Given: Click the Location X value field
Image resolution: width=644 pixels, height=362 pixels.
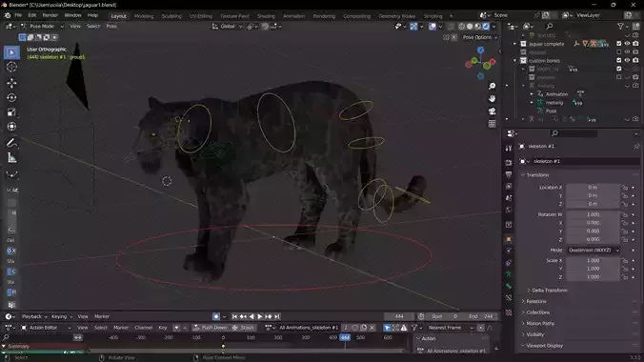Looking at the screenshot, I should pyautogui.click(x=593, y=188).
